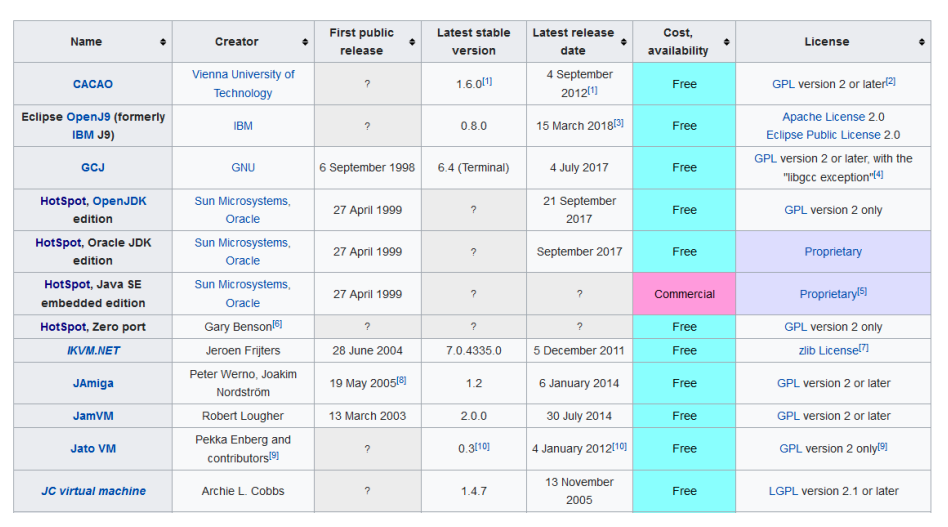Image resolution: width=948 pixels, height=527 pixels.
Task: Sort table by the Creator column arrows
Action: pos(305,42)
